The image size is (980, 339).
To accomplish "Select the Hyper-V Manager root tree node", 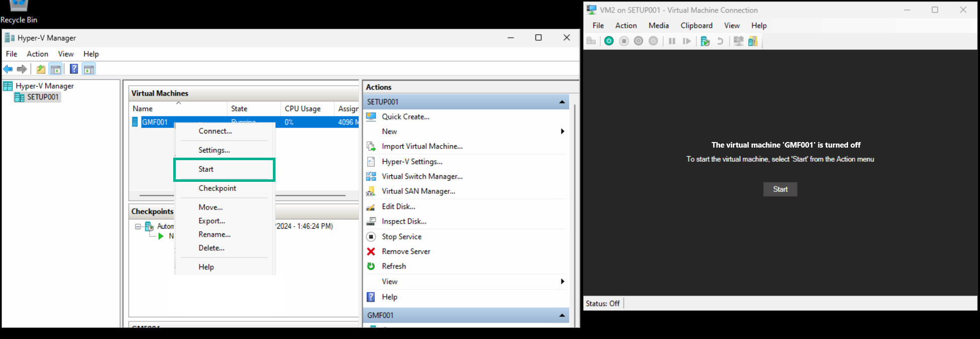I will pos(39,86).
